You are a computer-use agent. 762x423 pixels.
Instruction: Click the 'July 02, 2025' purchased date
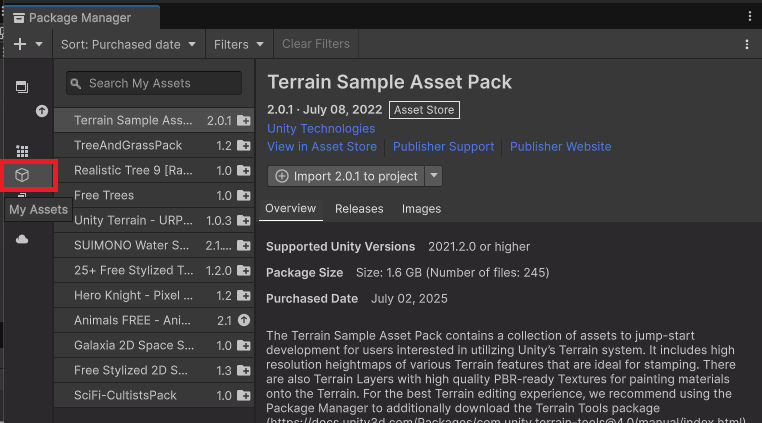coord(409,299)
